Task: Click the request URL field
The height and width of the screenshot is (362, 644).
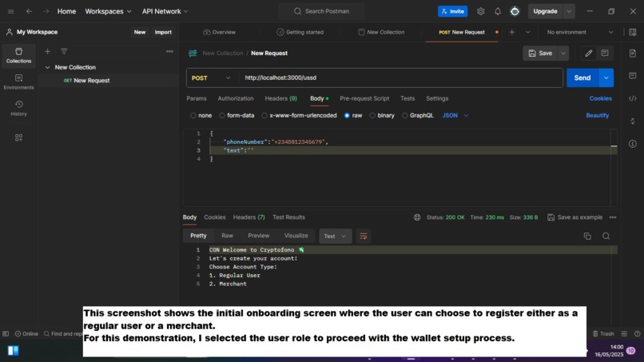Action: click(400, 78)
